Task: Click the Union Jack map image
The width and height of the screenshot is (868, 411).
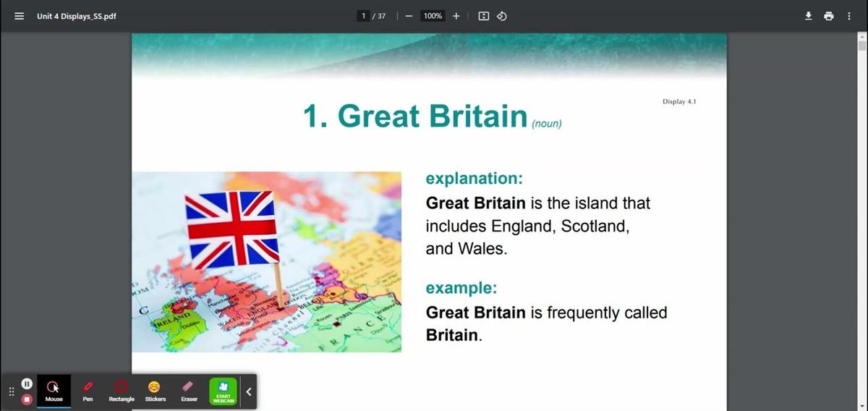Action: point(266,262)
